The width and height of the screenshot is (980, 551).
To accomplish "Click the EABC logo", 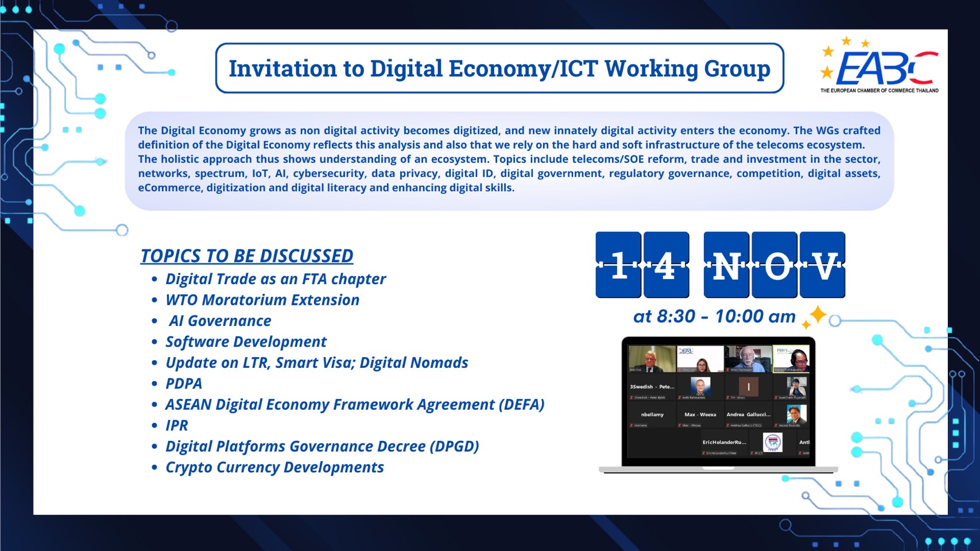I will click(880, 64).
